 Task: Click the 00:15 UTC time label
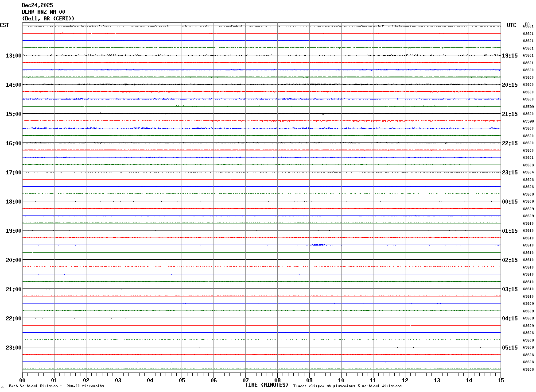tap(509, 202)
